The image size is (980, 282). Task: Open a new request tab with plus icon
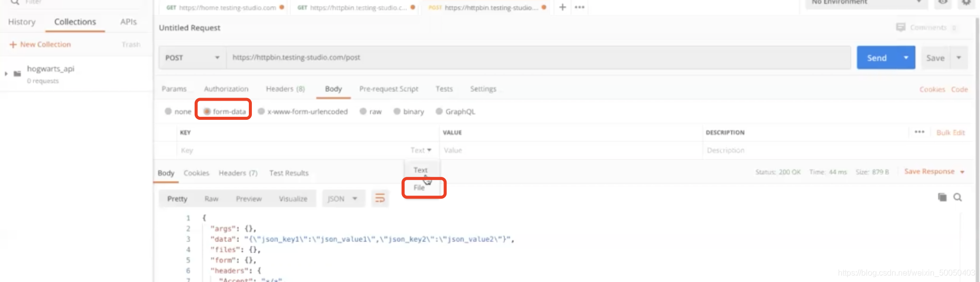point(562,7)
